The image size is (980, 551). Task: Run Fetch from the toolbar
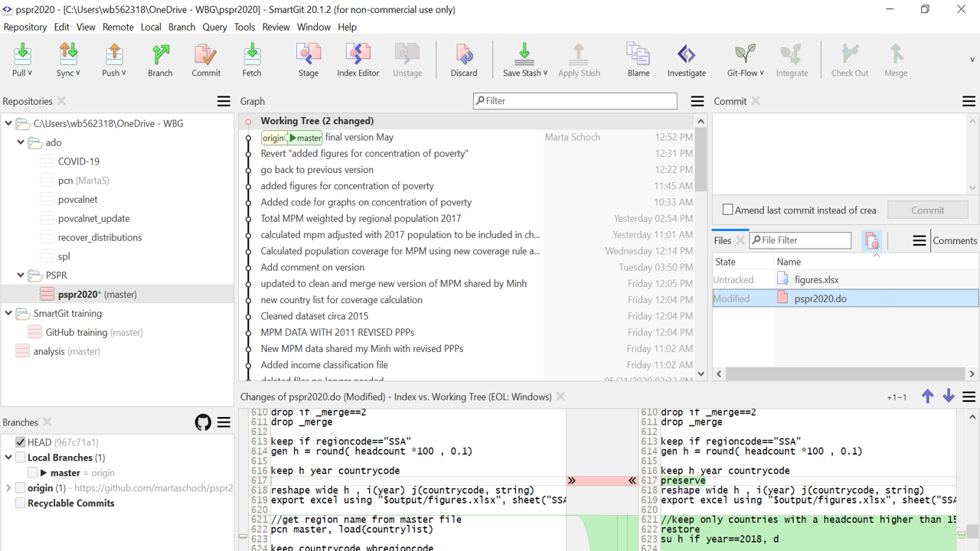[252, 60]
